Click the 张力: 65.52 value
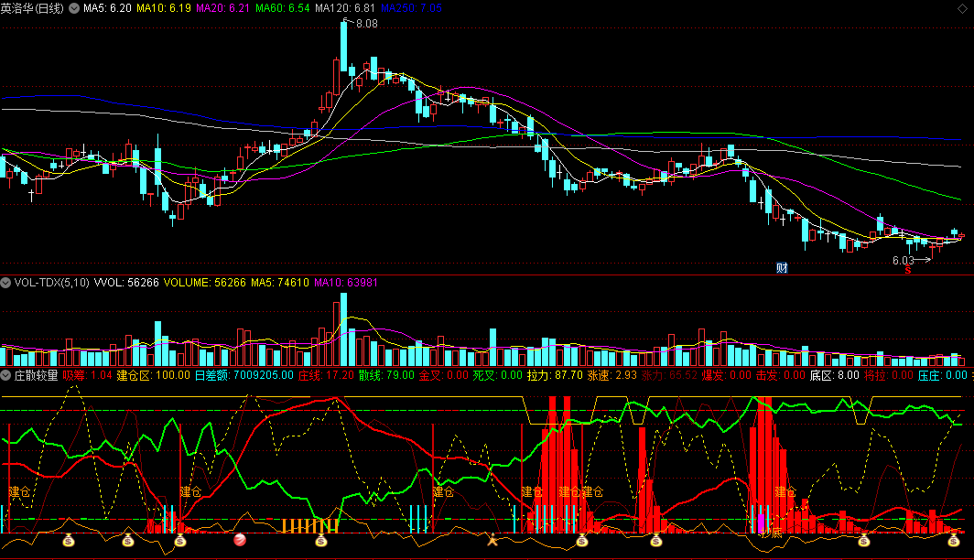The height and width of the screenshot is (560, 974). click(x=669, y=375)
